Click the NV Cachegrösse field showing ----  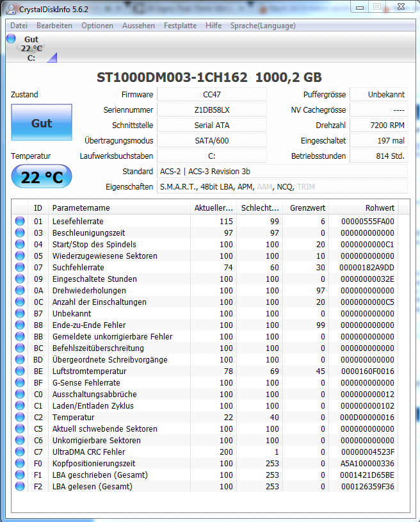click(379, 110)
